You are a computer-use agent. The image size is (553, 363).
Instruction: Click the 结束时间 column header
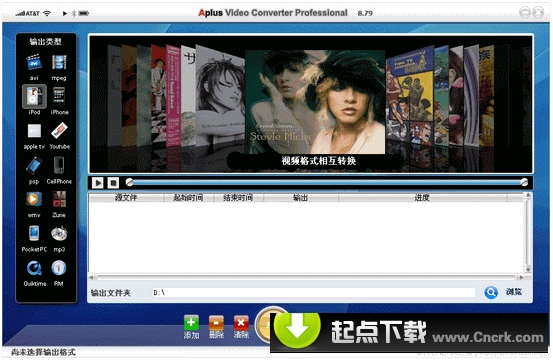click(238, 198)
